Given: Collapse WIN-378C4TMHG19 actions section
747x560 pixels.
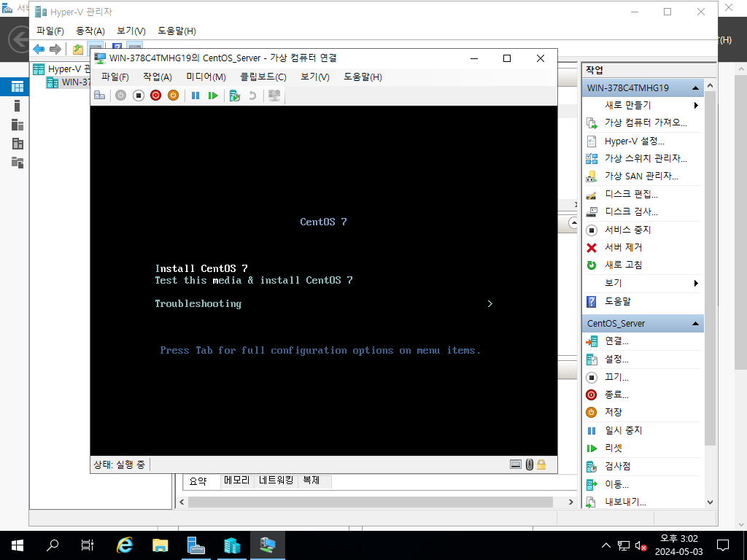Looking at the screenshot, I should coord(695,88).
